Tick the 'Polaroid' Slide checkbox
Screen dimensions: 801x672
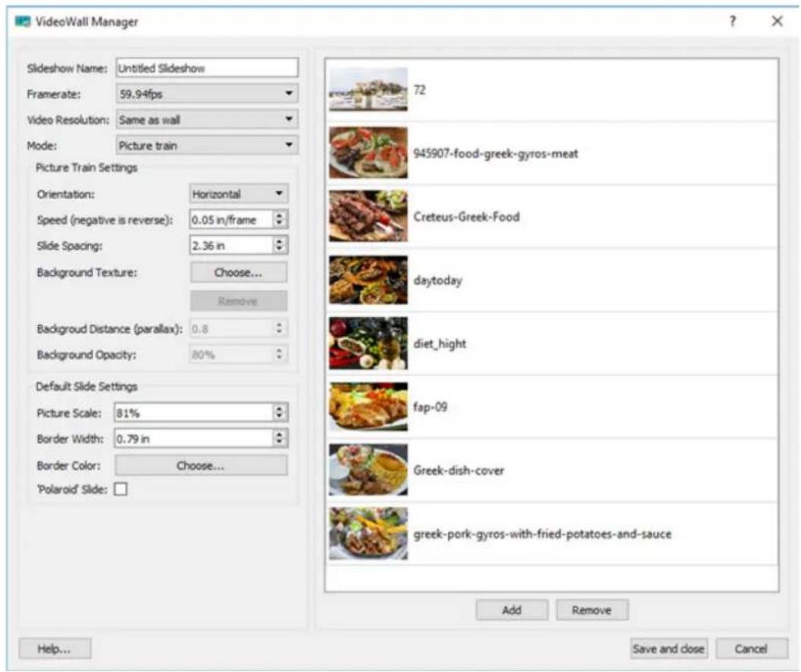pyautogui.click(x=120, y=490)
